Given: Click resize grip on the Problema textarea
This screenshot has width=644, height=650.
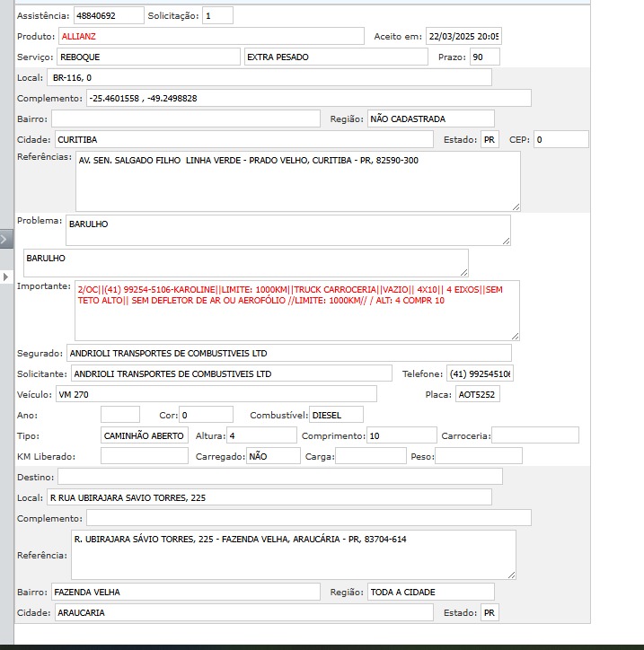Looking at the screenshot, I should [x=506, y=240].
